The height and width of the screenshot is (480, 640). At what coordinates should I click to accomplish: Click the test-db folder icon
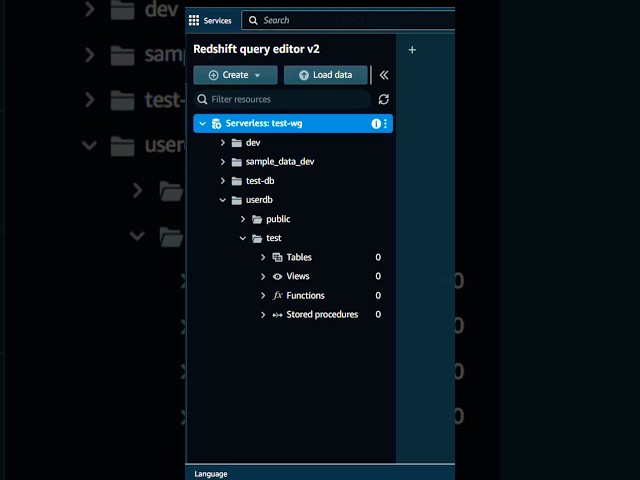[237, 181]
